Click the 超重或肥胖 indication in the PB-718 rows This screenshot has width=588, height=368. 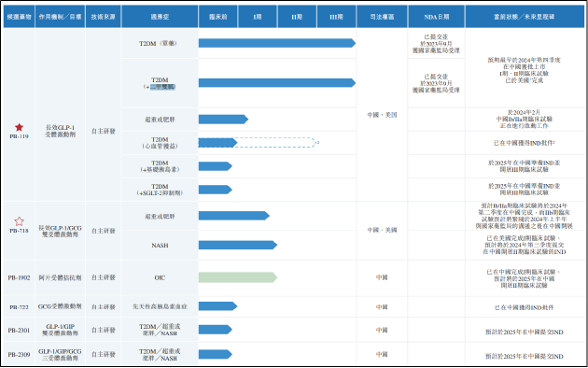coord(160,217)
